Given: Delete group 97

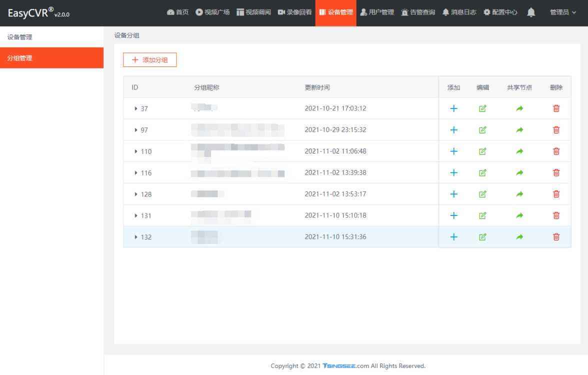Looking at the screenshot, I should click(556, 130).
